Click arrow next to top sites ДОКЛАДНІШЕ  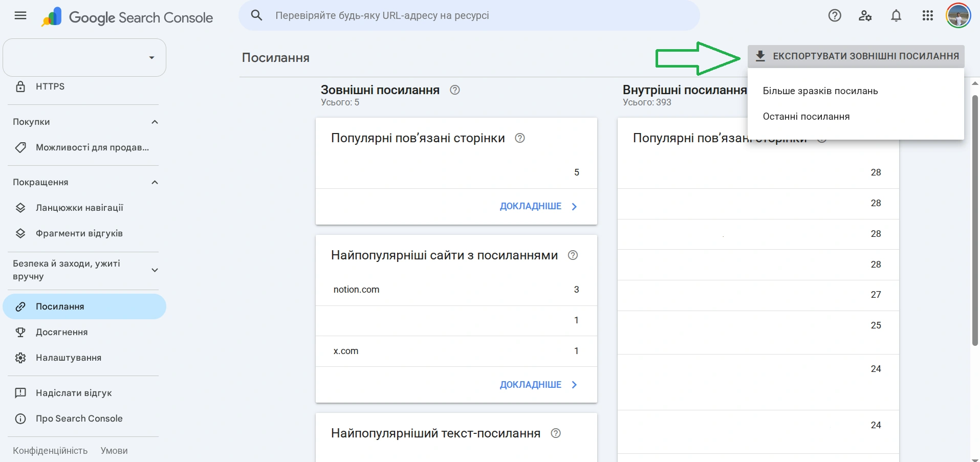[x=574, y=385]
